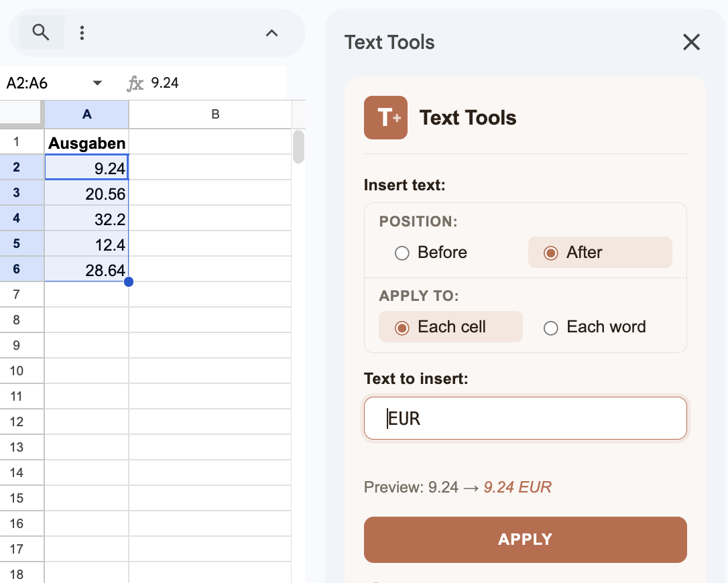Collapse the toolbar using the chevron
The height and width of the screenshot is (583, 728).
(271, 31)
